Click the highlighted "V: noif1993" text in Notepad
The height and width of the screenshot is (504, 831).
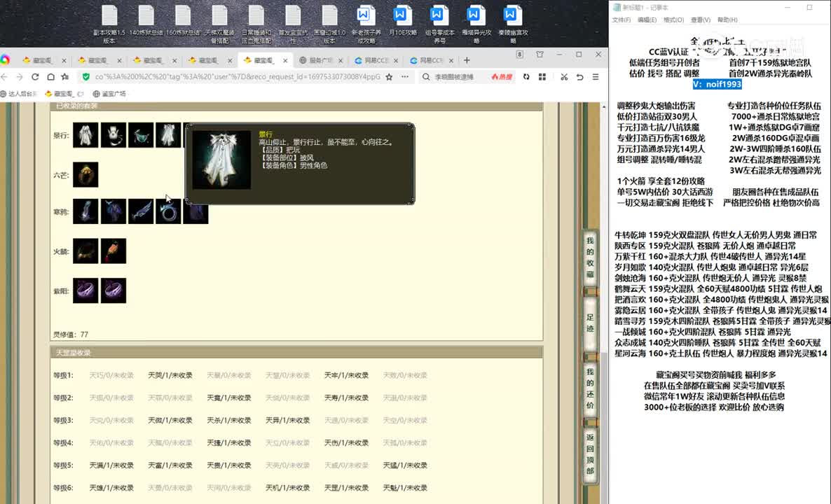pyautogui.click(x=717, y=84)
